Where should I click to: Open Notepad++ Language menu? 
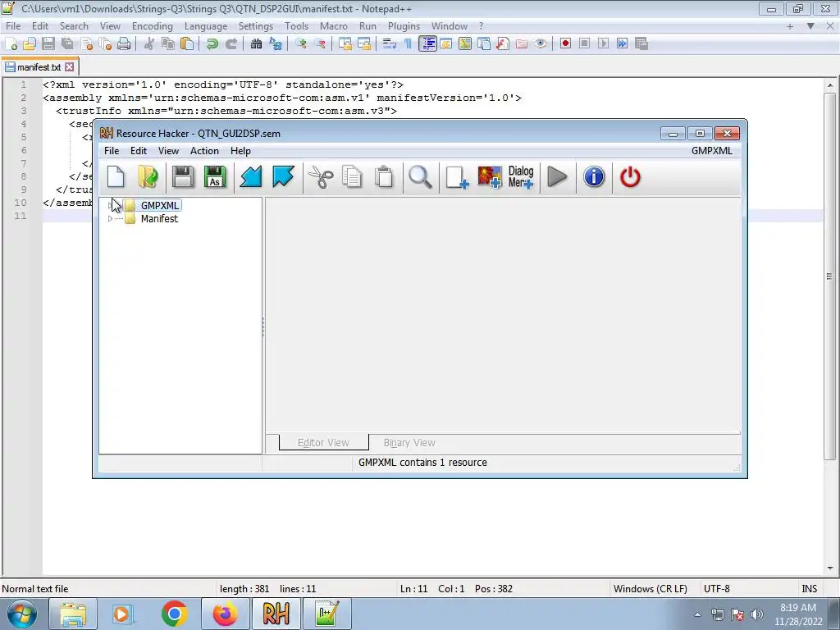click(206, 26)
